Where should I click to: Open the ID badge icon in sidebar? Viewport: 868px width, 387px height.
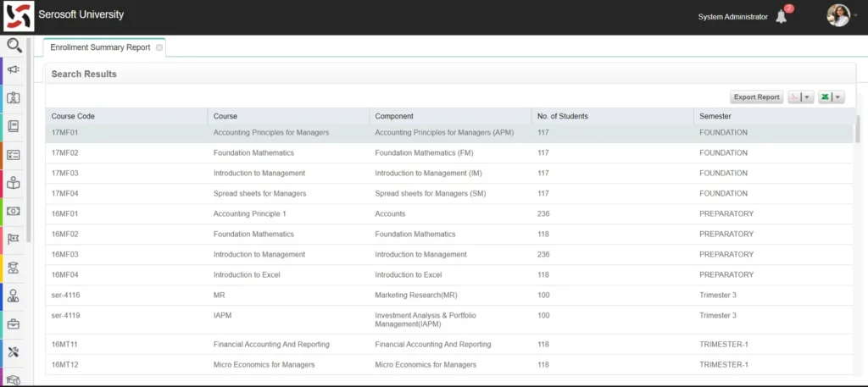14,97
